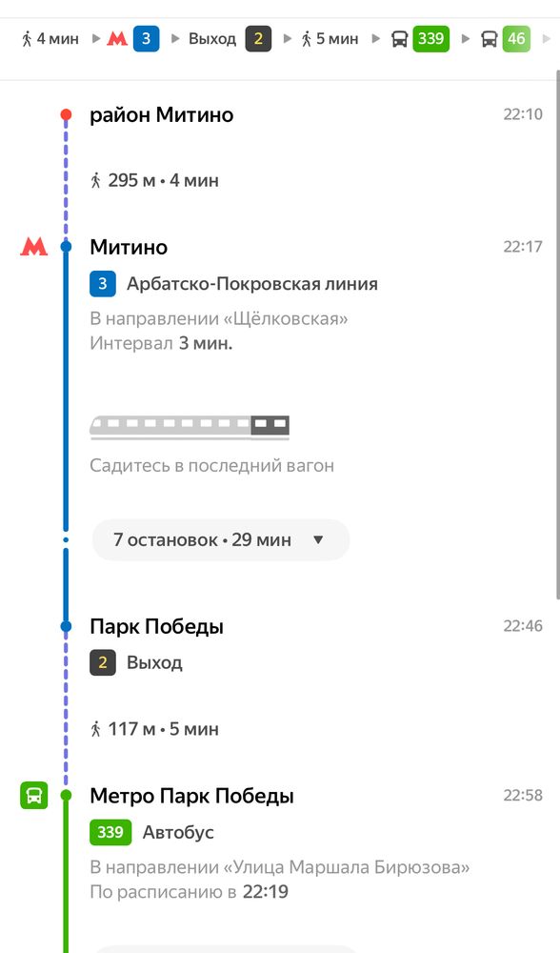The image size is (560, 953).
Task: Click the green 46 bus route badge
Action: (x=517, y=39)
